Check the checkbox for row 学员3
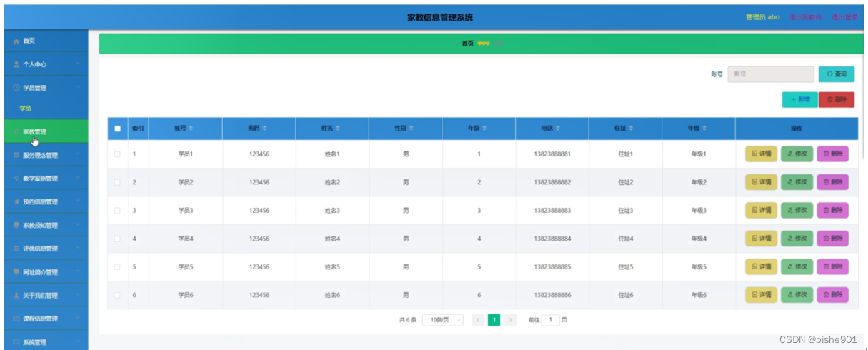 (118, 211)
